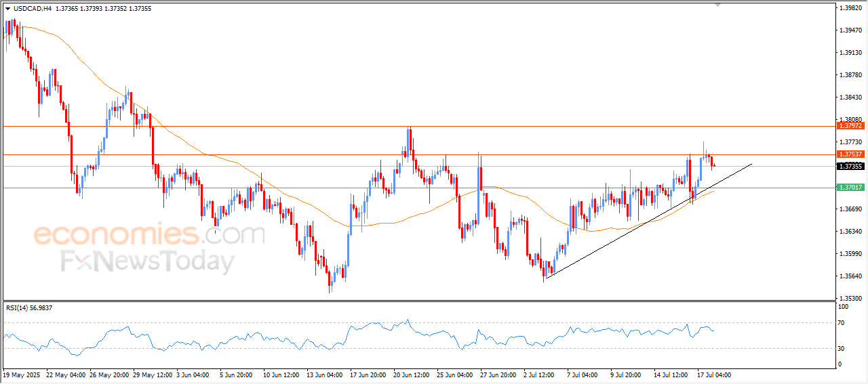
Task: Click the 1.36340 price axis value
Action: (x=850, y=232)
